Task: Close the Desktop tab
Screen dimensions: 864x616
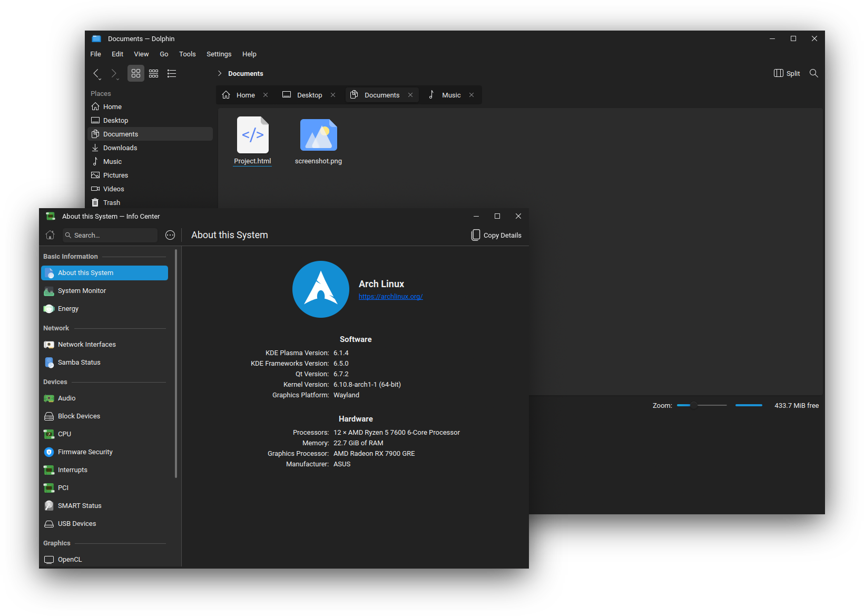Action: (x=333, y=95)
